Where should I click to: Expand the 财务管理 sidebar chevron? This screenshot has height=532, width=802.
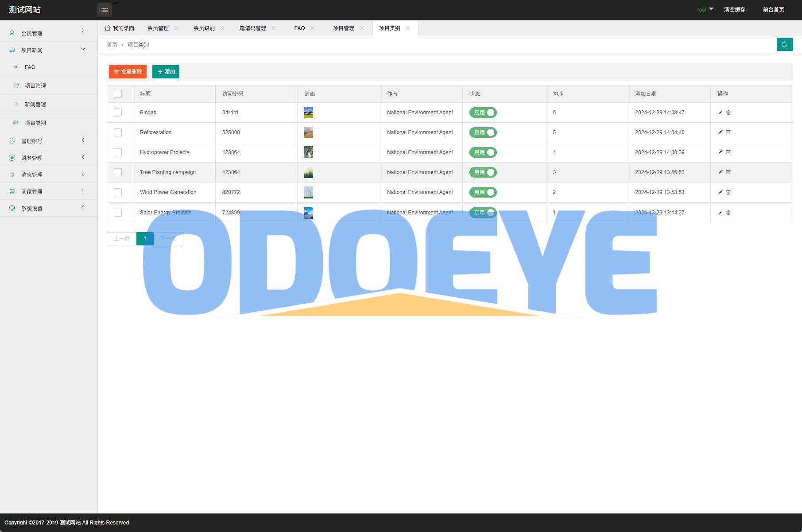[x=83, y=157]
